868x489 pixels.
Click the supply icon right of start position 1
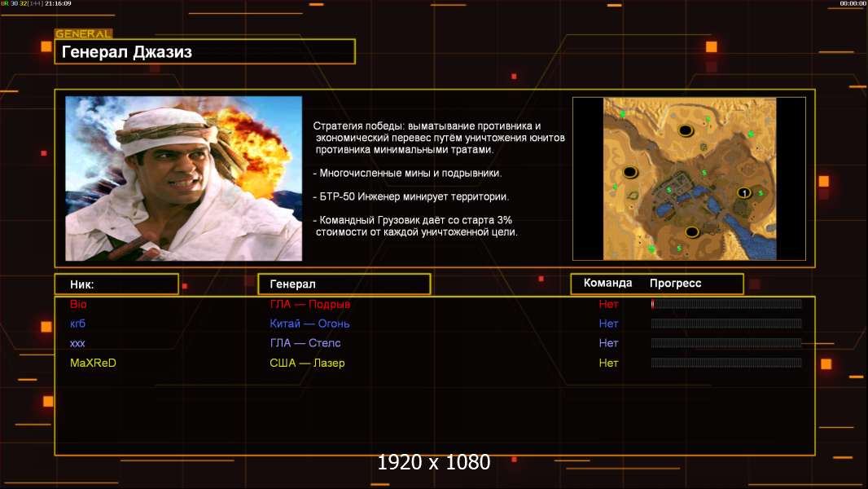pyautogui.click(x=761, y=193)
